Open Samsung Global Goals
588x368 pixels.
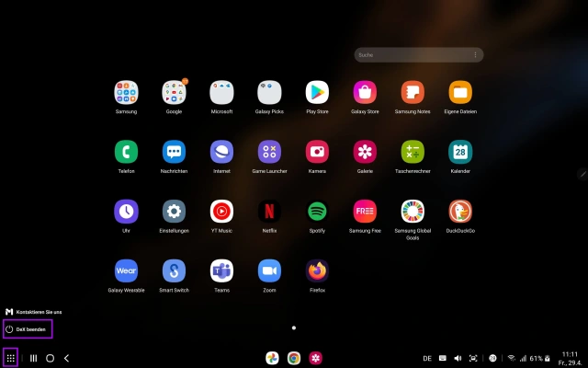[x=413, y=212]
